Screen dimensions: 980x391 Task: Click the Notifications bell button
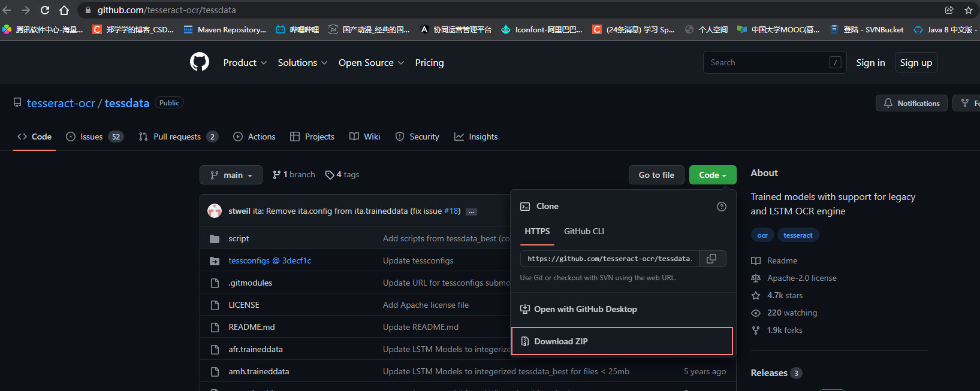click(912, 103)
